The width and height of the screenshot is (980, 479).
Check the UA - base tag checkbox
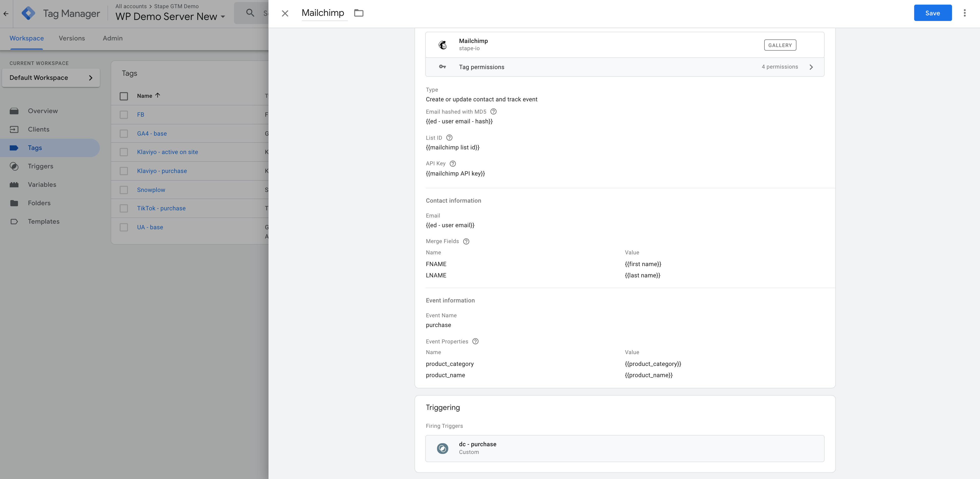124,227
